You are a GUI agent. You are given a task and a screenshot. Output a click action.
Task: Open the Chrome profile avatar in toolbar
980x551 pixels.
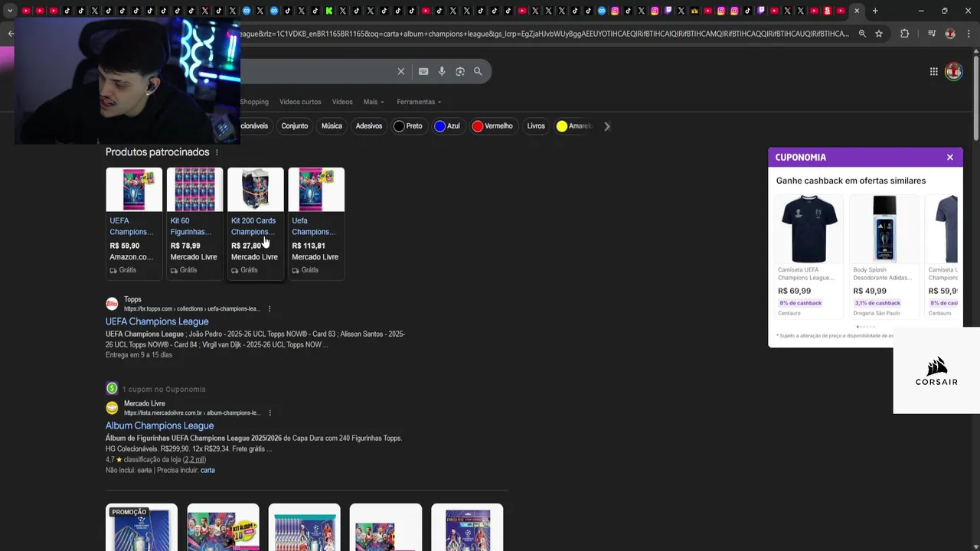[950, 34]
